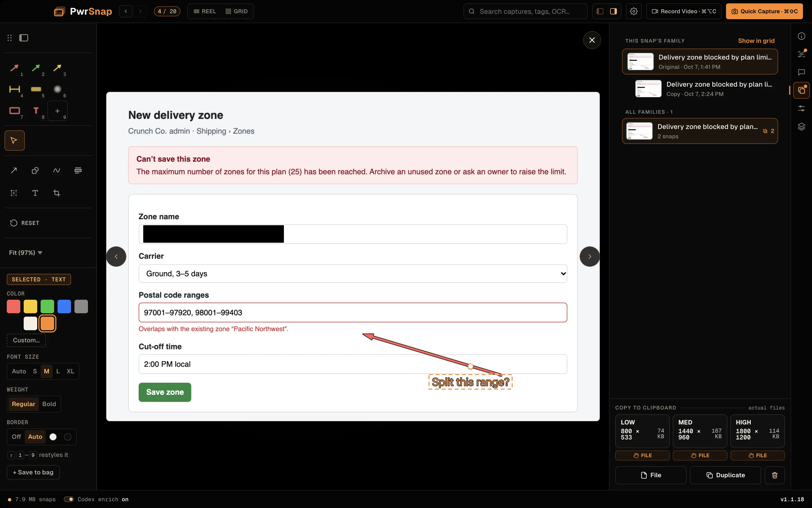Choose the yellow highlighter preset 5
The image size is (812, 508).
(36, 89)
